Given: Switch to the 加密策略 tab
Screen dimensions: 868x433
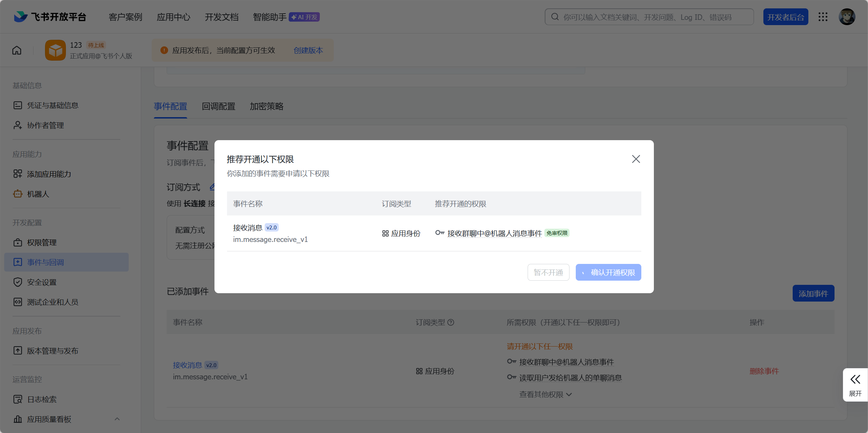Looking at the screenshot, I should tap(266, 106).
